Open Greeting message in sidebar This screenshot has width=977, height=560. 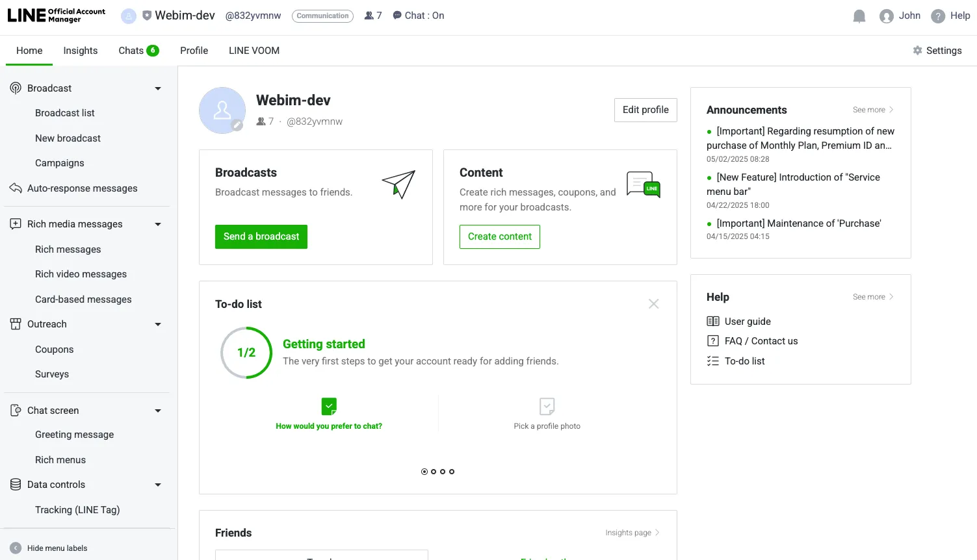[x=75, y=435]
